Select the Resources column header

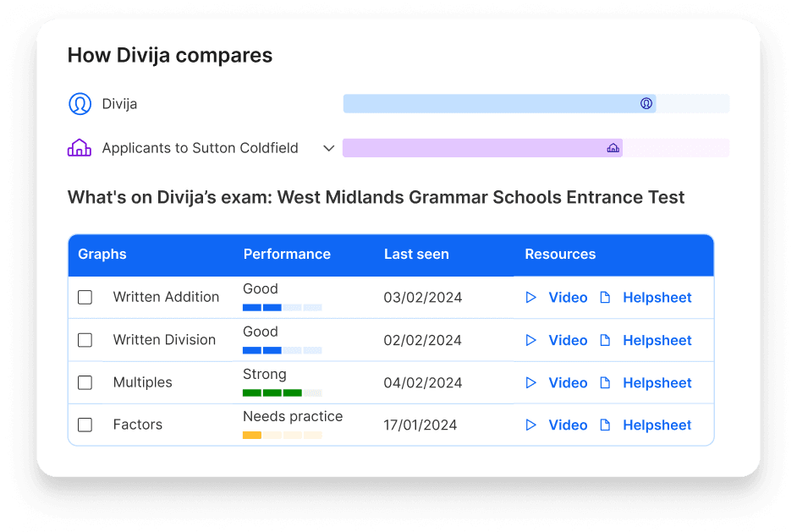(560, 254)
